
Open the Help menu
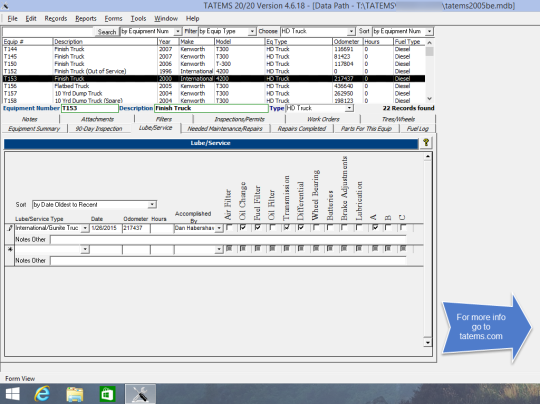click(193, 19)
